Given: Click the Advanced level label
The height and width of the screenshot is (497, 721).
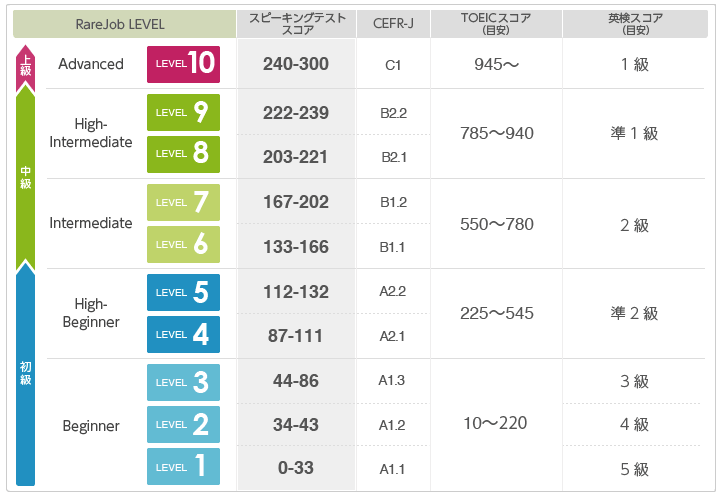Looking at the screenshot, I should 91,64.
